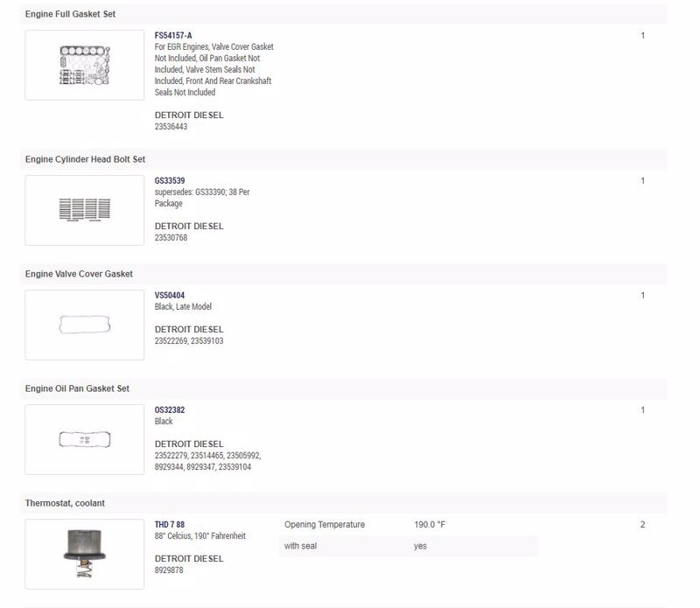Open the Engine Full Gasket Set thumbnail image
The image size is (700, 608).
coord(84,66)
